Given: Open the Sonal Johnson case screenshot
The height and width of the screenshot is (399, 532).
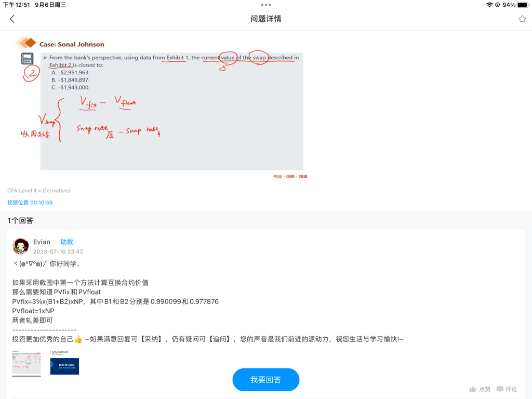Looking at the screenshot, I should (x=162, y=107).
